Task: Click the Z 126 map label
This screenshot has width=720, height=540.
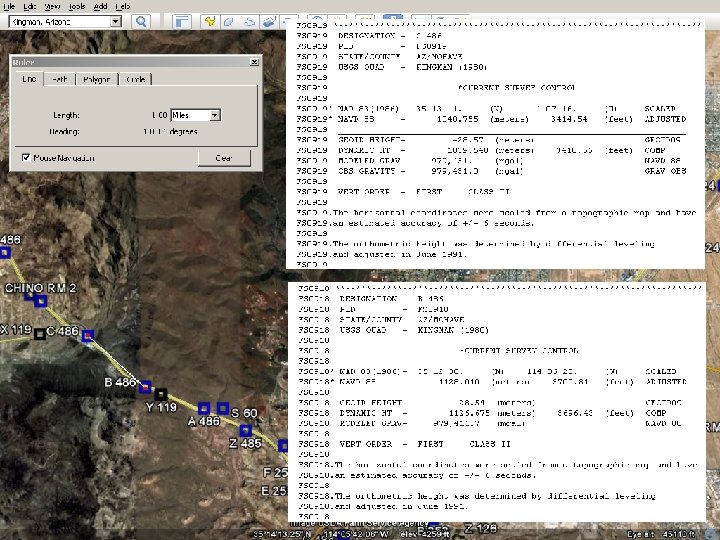Action: click(x=480, y=529)
